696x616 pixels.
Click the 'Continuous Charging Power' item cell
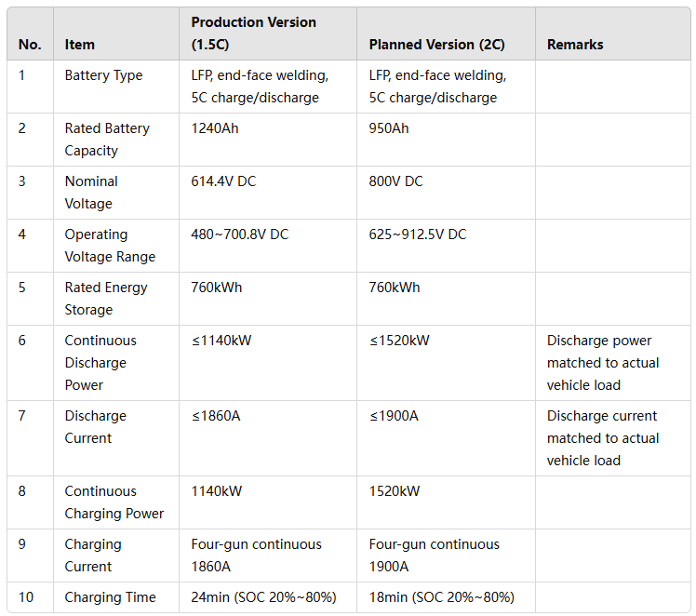pyautogui.click(x=116, y=502)
